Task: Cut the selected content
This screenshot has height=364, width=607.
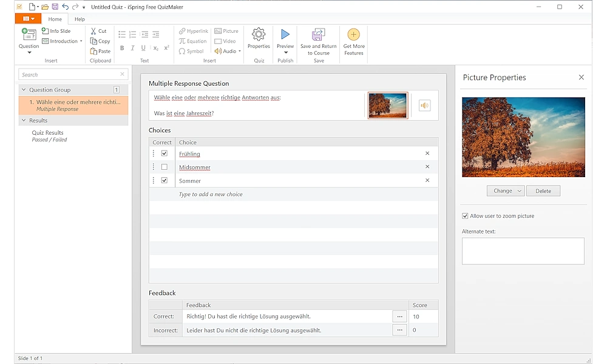Action: 98,31
